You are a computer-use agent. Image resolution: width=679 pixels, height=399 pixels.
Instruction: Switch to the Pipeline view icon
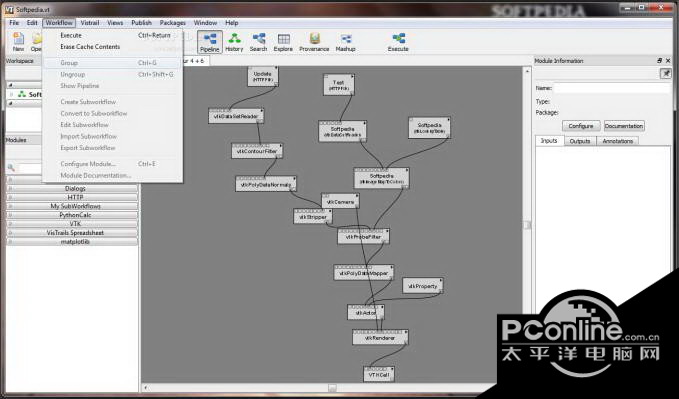(x=210, y=42)
